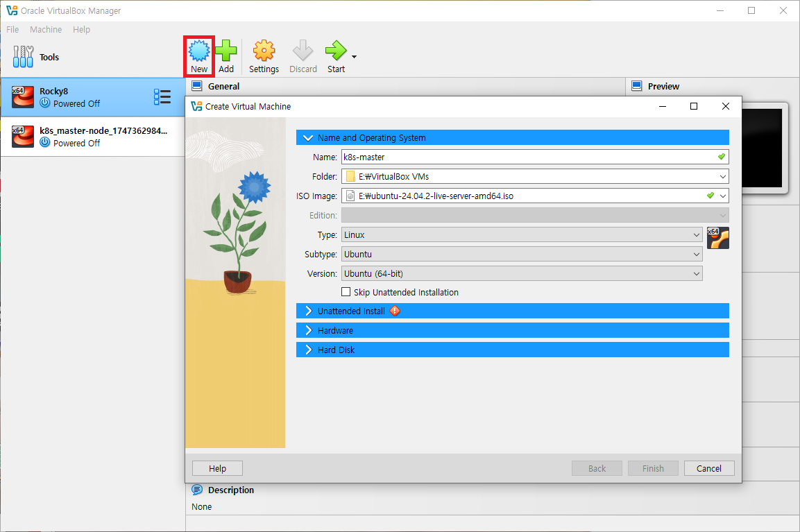Click the General section header icon

coord(197,86)
